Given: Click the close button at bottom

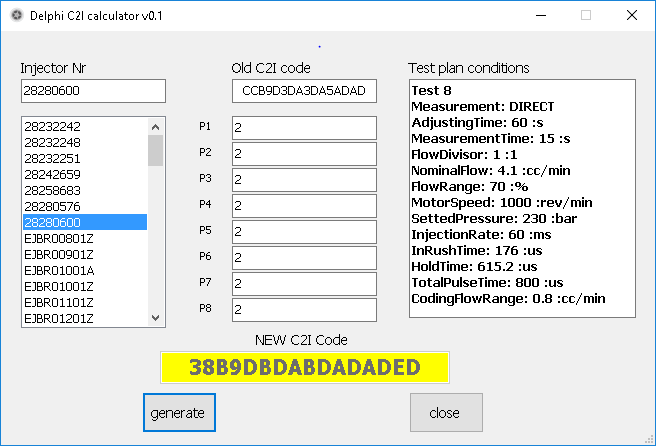Looking at the screenshot, I should (x=446, y=413).
